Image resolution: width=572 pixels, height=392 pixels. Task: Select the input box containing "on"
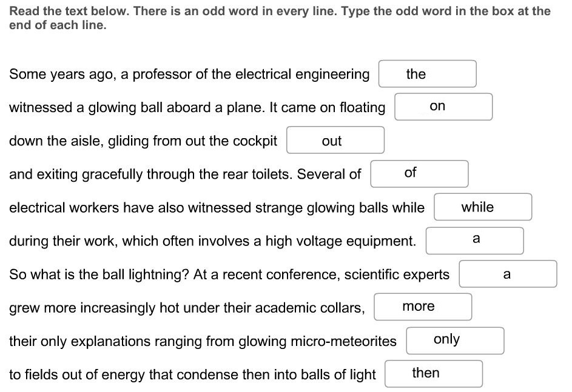tap(443, 107)
